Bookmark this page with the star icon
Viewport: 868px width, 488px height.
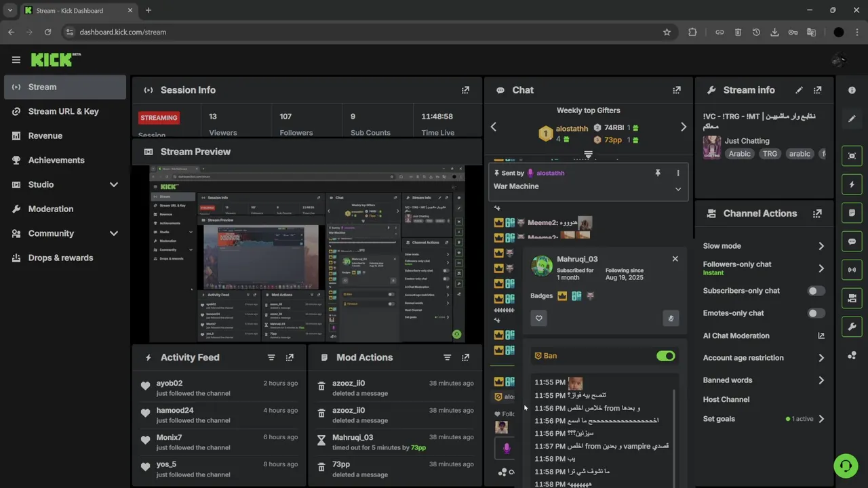pyautogui.click(x=667, y=32)
